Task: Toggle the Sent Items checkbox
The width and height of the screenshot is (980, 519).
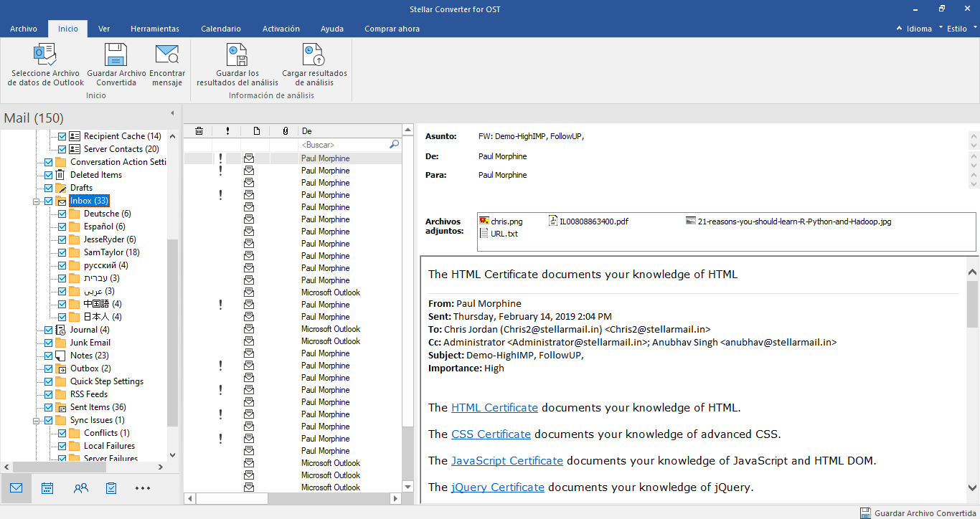Action: [48, 407]
